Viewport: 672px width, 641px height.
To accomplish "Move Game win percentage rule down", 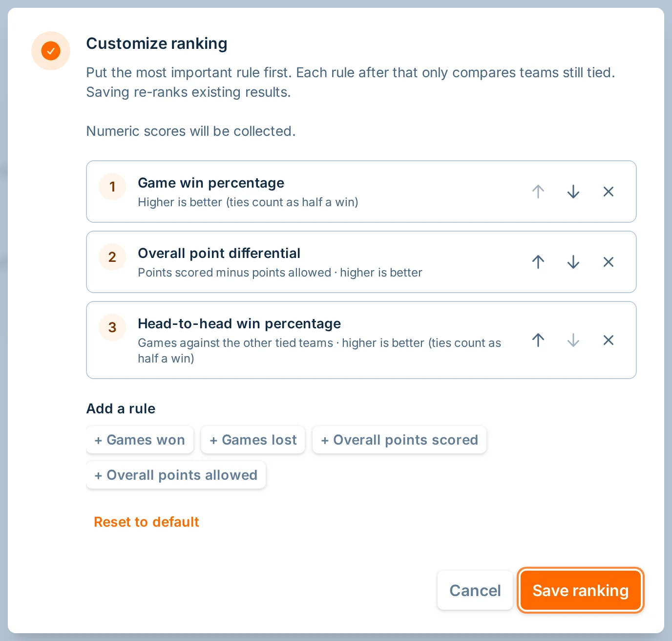I will 573,192.
